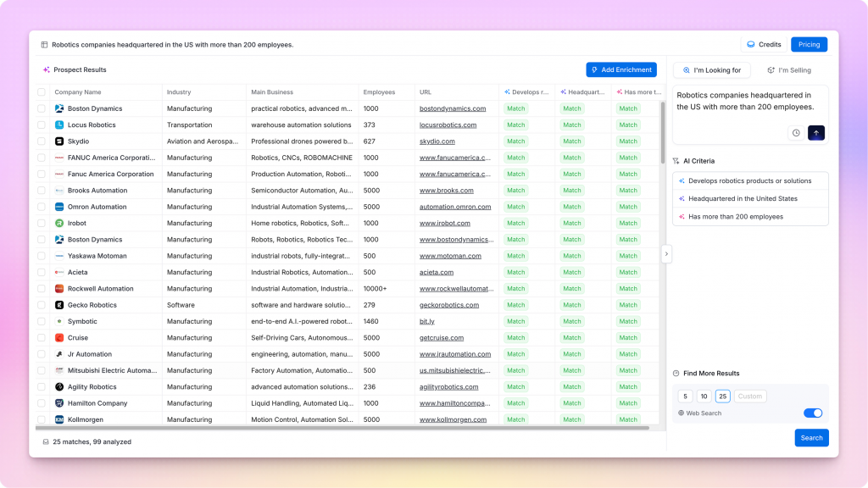
Task: Click the Skydio logo icon
Action: pos(59,141)
